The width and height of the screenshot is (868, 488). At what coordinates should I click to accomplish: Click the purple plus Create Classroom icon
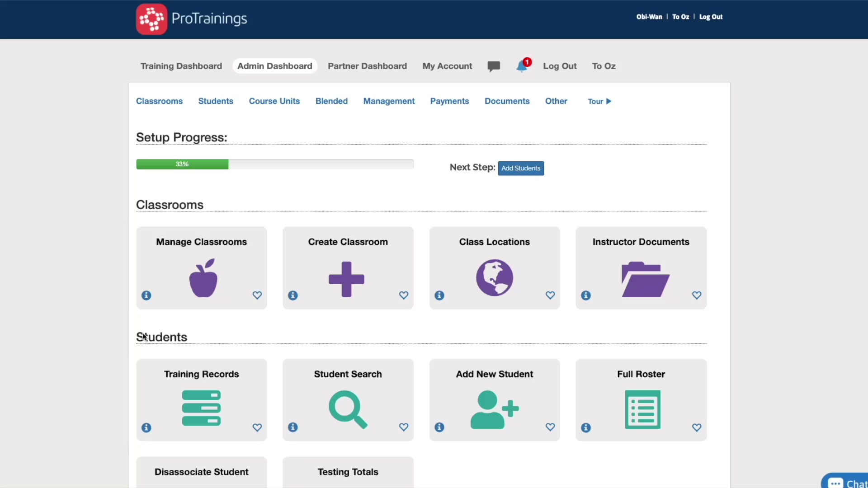tap(347, 279)
